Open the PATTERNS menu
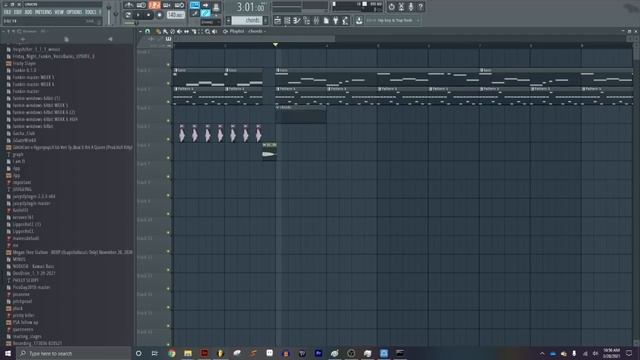 (x=43, y=12)
